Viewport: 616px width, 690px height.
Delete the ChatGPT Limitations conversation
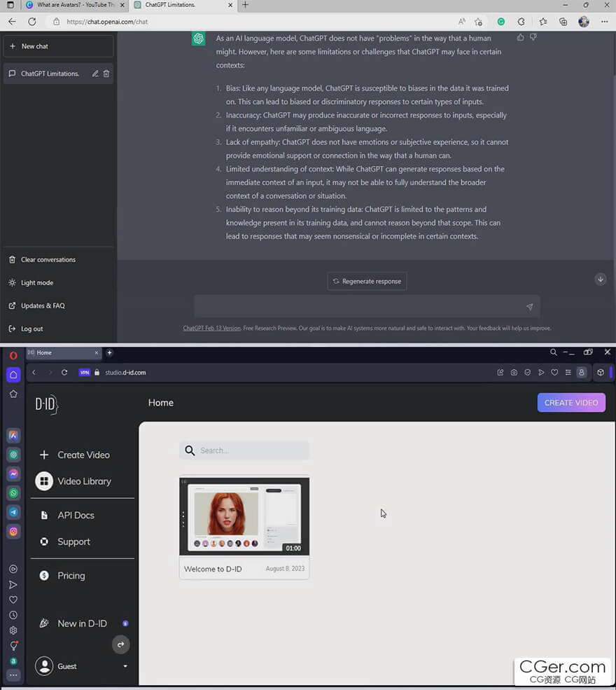click(106, 74)
